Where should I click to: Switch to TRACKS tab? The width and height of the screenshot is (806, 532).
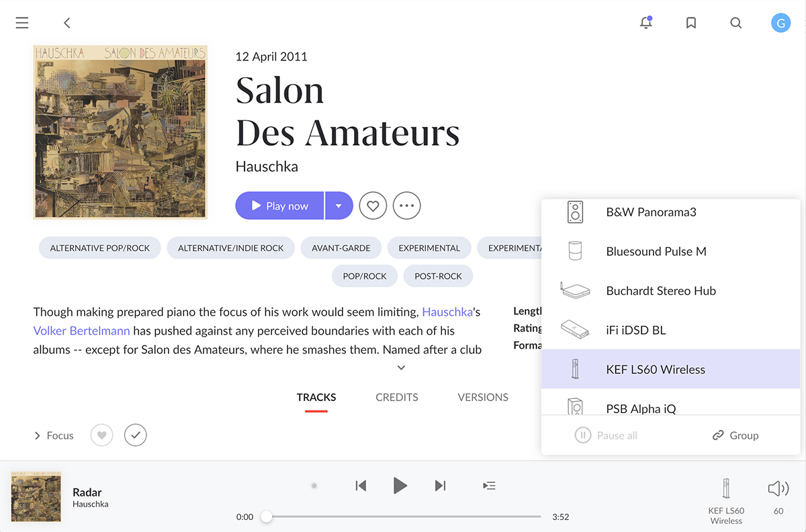click(316, 397)
